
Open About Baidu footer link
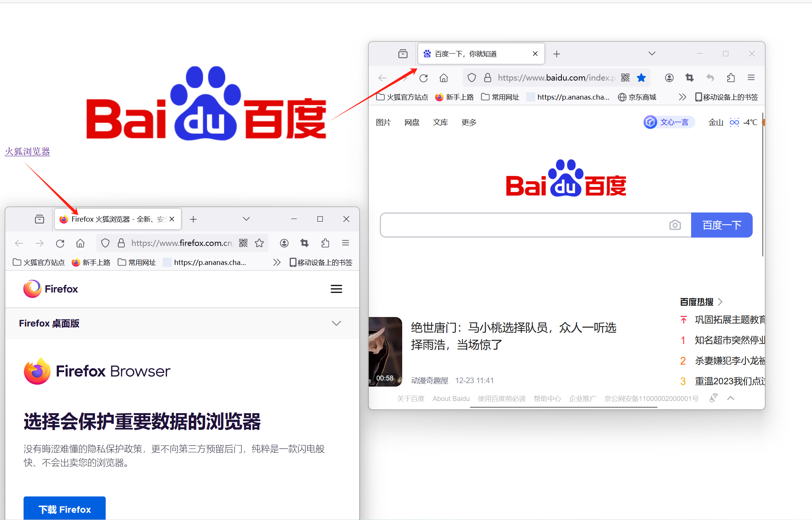click(x=451, y=399)
